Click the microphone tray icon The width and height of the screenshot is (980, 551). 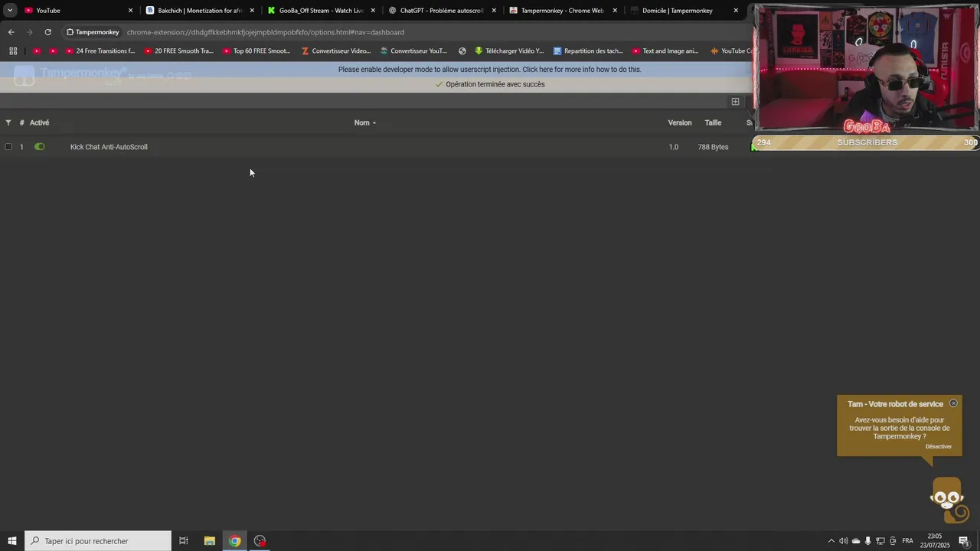868,541
